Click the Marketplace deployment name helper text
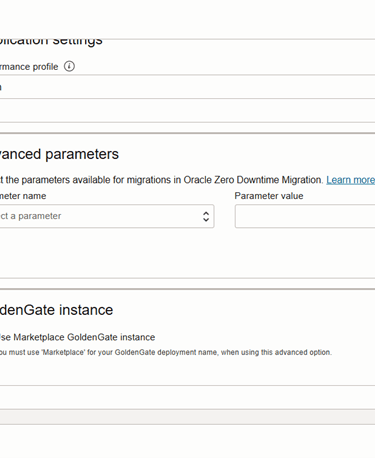 [x=166, y=352]
